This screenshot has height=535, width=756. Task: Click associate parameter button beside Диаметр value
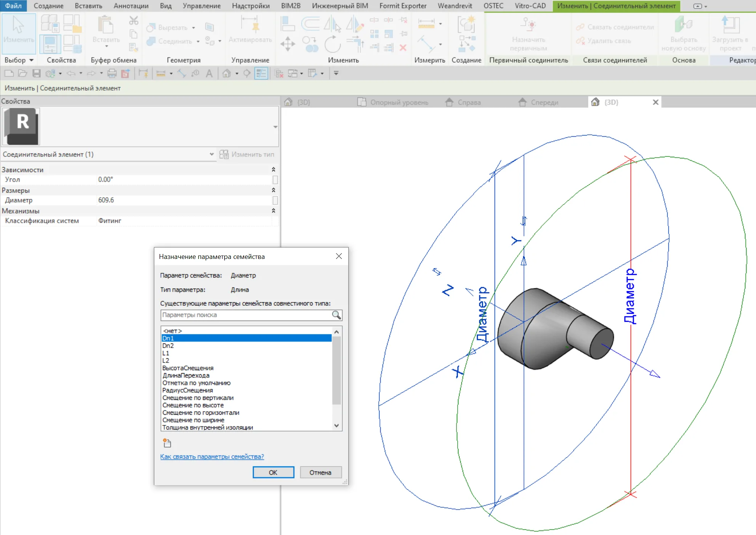(275, 200)
